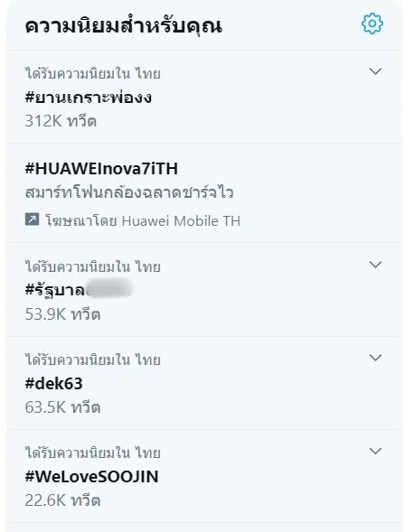Click the 22.6K tweets count

[x=62, y=500]
